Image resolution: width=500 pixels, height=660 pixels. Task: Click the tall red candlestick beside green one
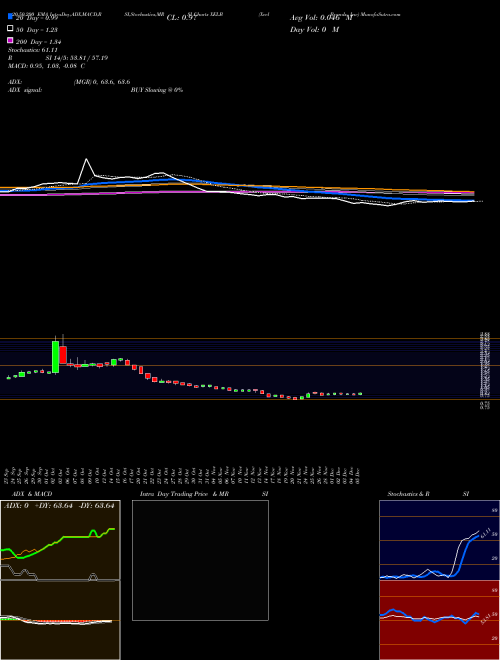click(x=63, y=355)
